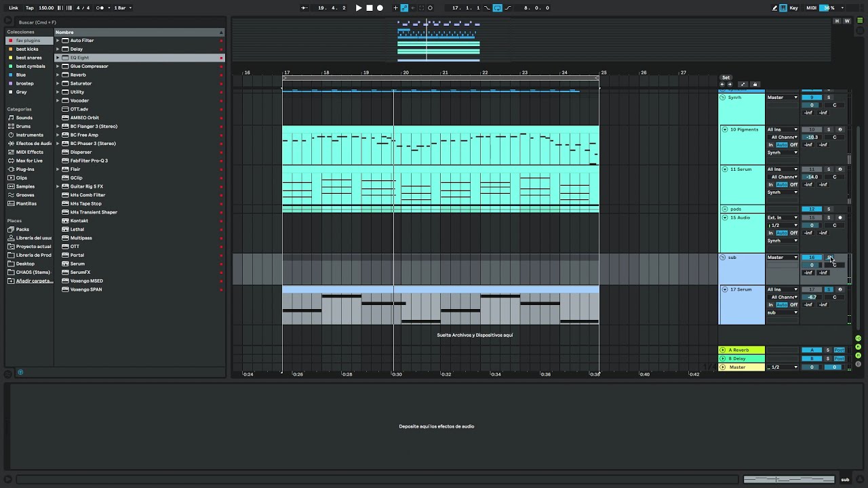Unfold the sub group track
The image size is (868, 488).
click(724, 258)
